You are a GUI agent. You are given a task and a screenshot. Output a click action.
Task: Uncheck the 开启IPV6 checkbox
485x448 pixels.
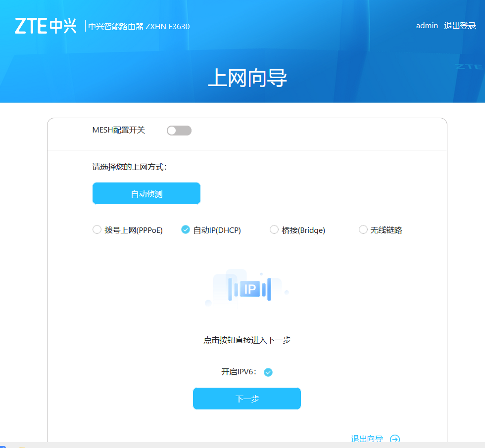[268, 372]
